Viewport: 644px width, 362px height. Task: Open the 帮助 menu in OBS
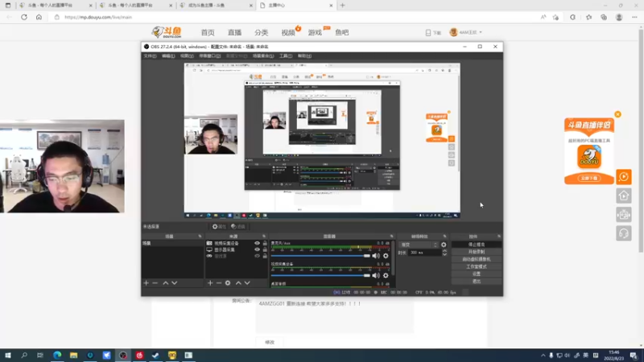point(305,56)
